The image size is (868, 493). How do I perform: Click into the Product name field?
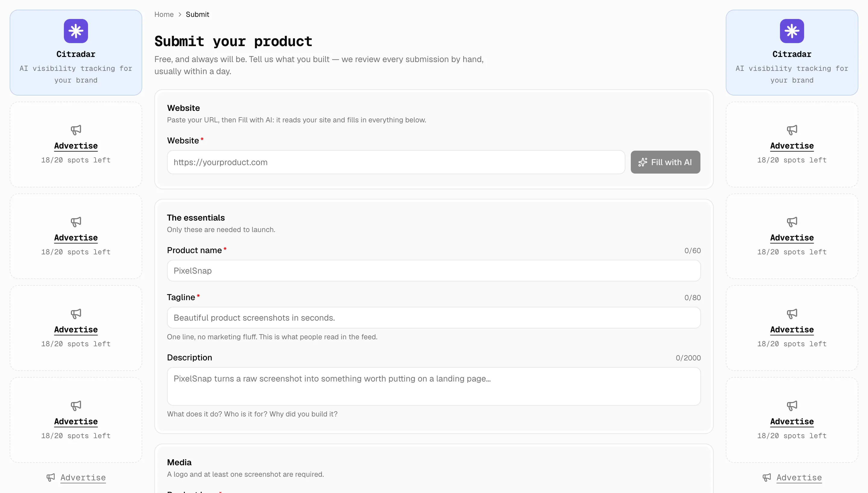434,271
